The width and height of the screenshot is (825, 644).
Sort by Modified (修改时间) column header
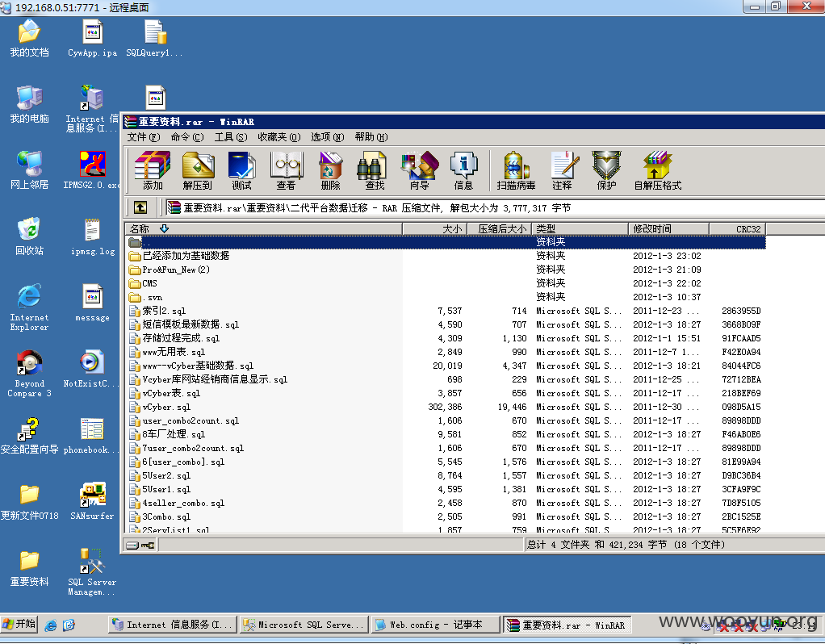coord(668,228)
